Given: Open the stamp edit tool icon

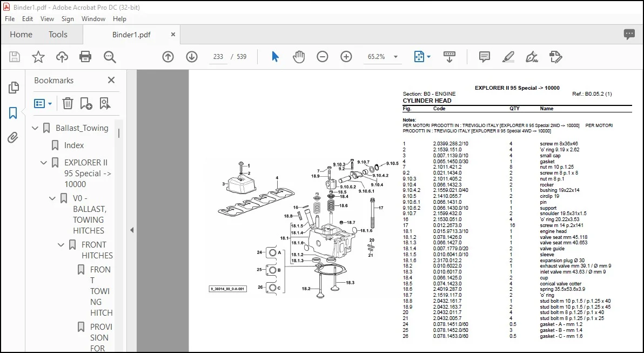Looking at the screenshot, I should pos(556,57).
